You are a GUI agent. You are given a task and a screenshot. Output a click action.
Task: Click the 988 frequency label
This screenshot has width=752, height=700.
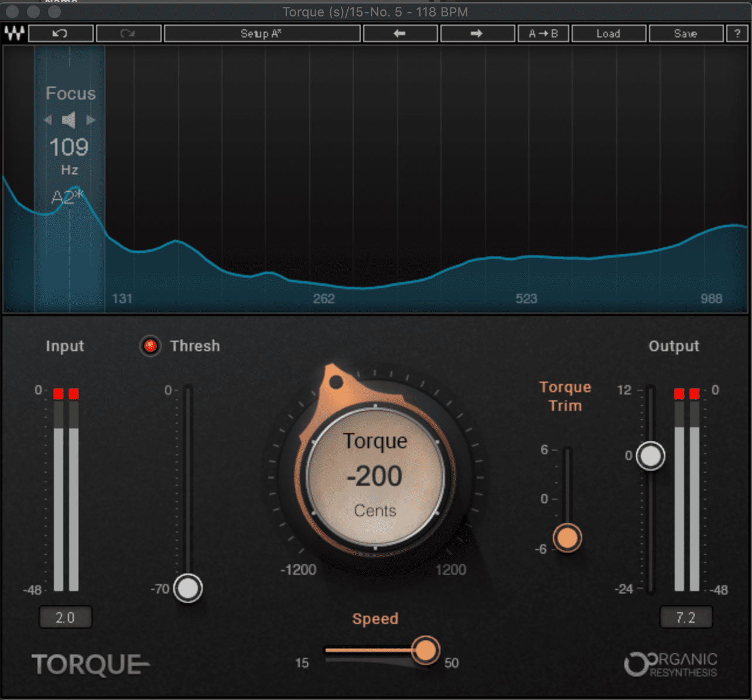[x=712, y=298]
